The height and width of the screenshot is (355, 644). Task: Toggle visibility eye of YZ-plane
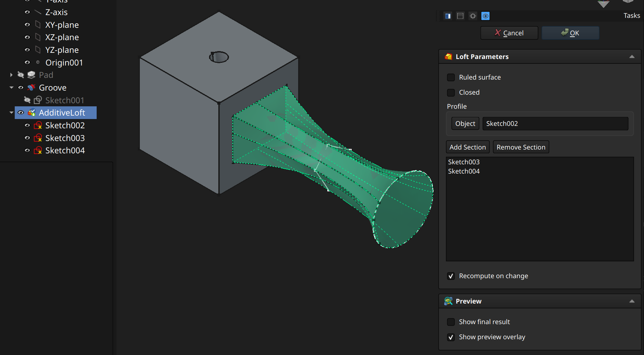pos(27,50)
